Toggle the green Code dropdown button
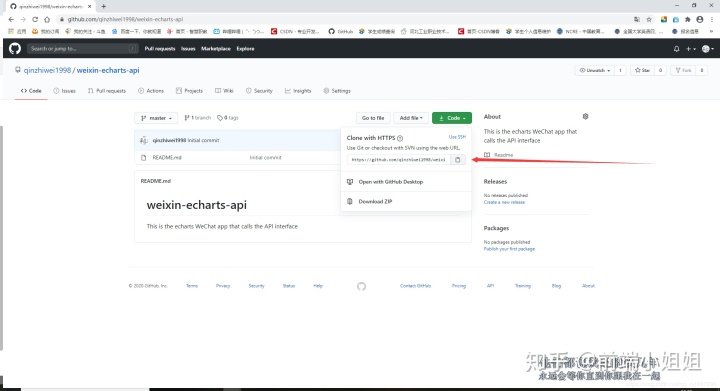Image resolution: width=720 pixels, height=391 pixels. click(x=452, y=118)
